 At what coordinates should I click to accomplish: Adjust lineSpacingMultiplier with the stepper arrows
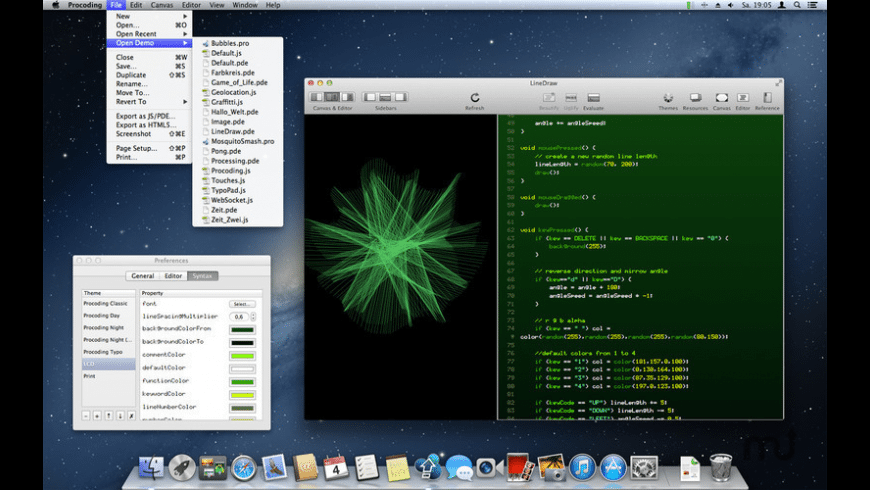tap(253, 316)
